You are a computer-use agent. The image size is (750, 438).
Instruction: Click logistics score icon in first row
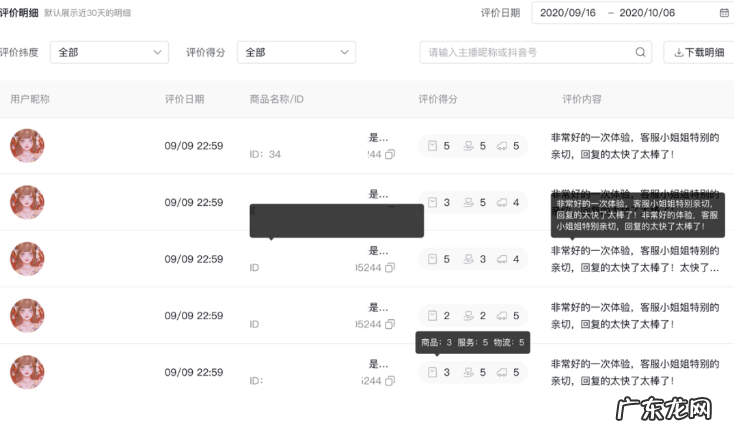point(502,146)
